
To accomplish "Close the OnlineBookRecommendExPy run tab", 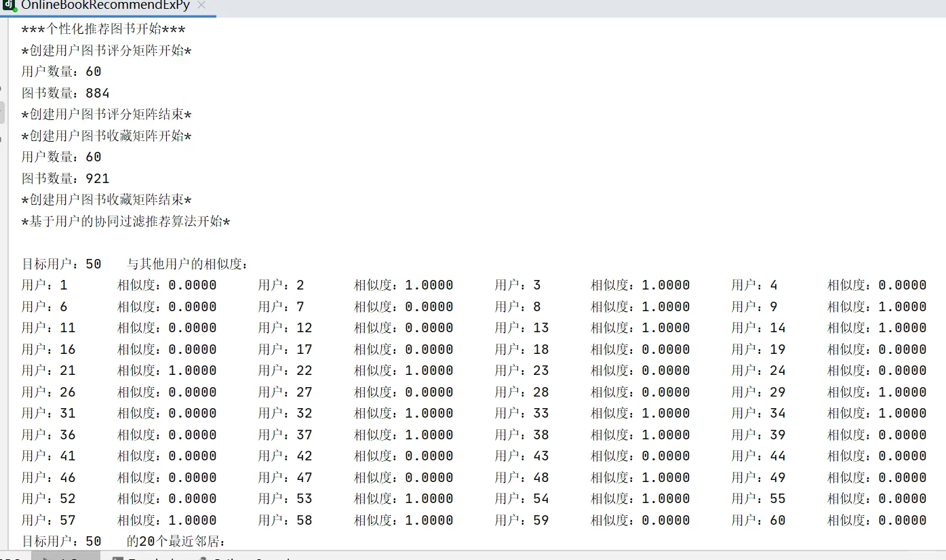I will 201,5.
